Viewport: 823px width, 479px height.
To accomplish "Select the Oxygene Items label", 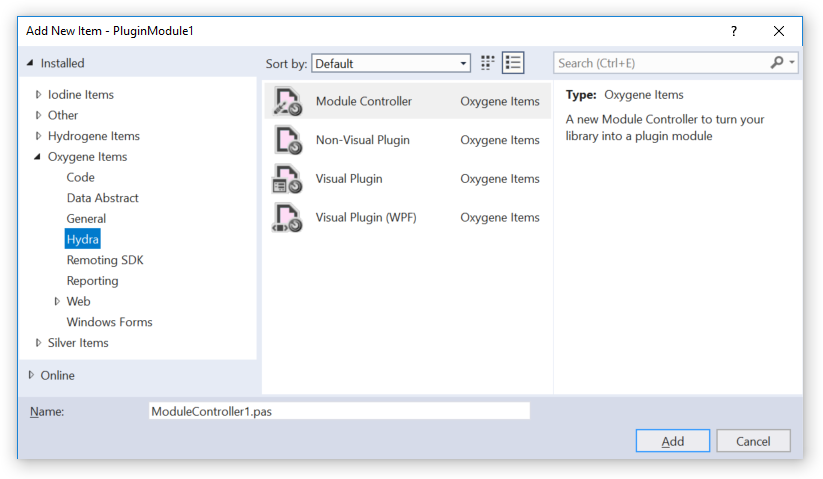I will [x=88, y=156].
